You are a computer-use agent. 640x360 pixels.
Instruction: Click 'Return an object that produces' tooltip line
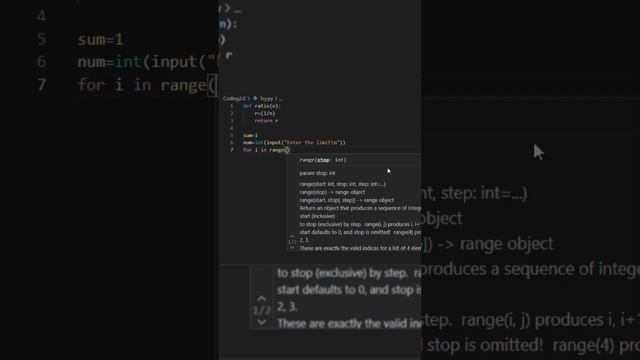(x=360, y=208)
